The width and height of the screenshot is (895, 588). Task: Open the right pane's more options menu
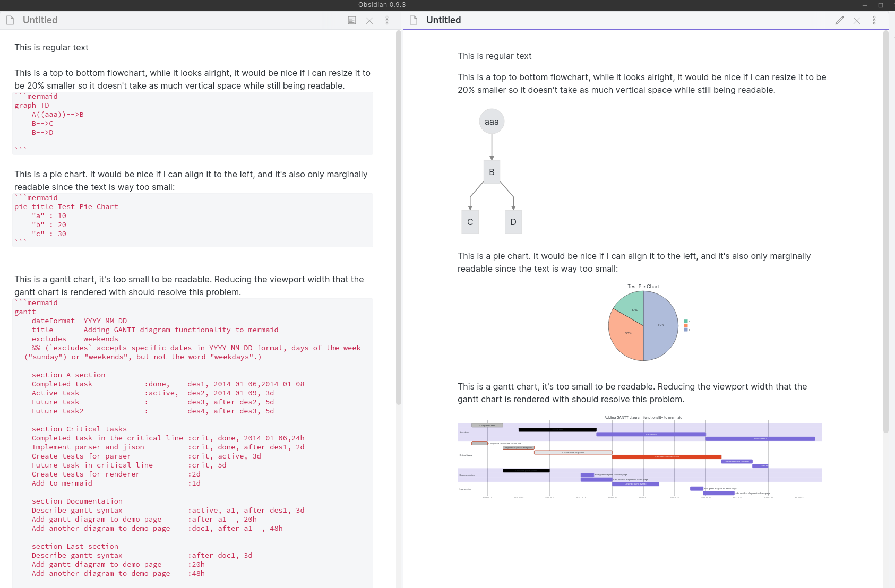click(875, 20)
